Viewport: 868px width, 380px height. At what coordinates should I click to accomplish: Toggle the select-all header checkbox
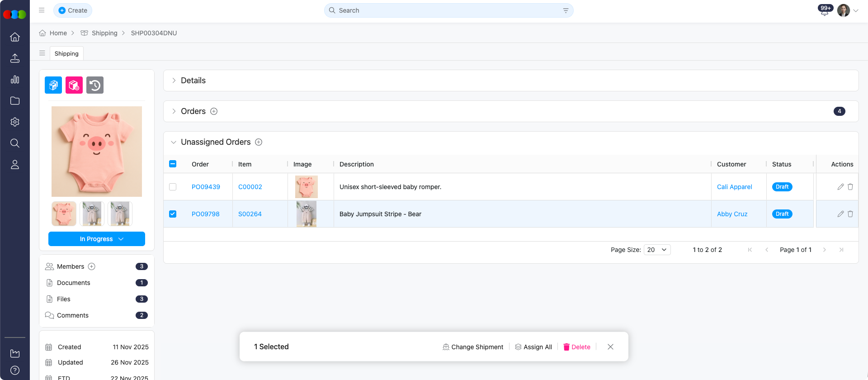tap(173, 164)
